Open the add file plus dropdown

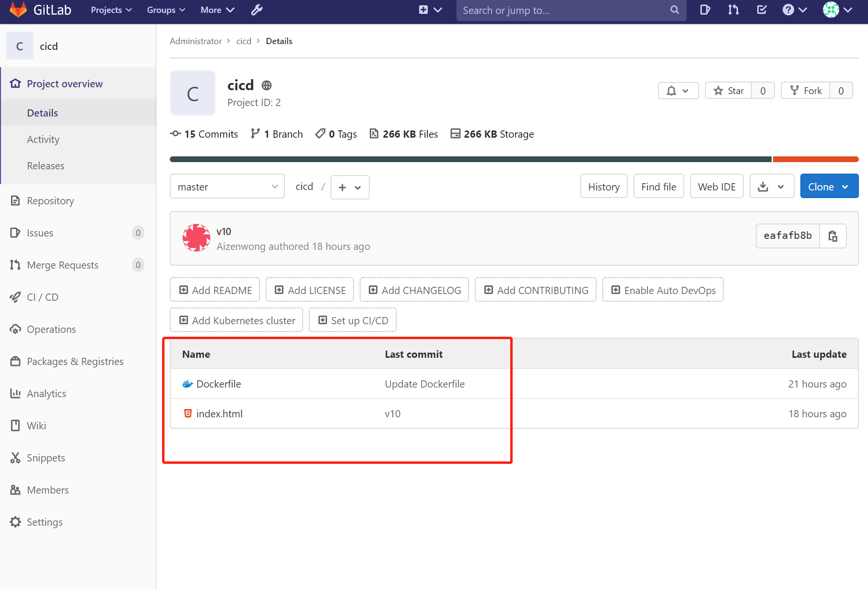tap(350, 187)
